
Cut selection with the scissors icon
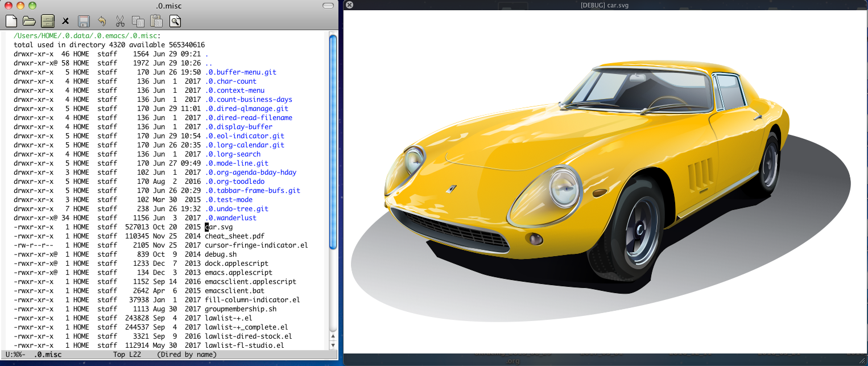120,22
